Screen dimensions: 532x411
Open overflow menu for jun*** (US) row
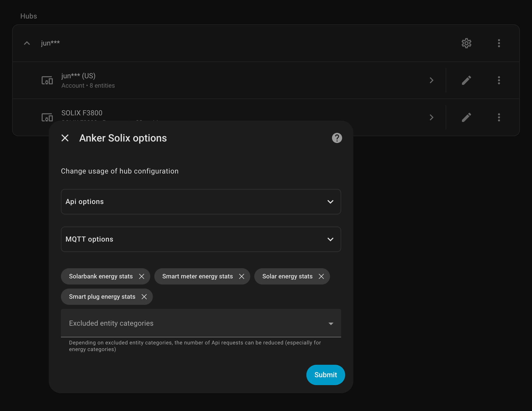coord(499,80)
